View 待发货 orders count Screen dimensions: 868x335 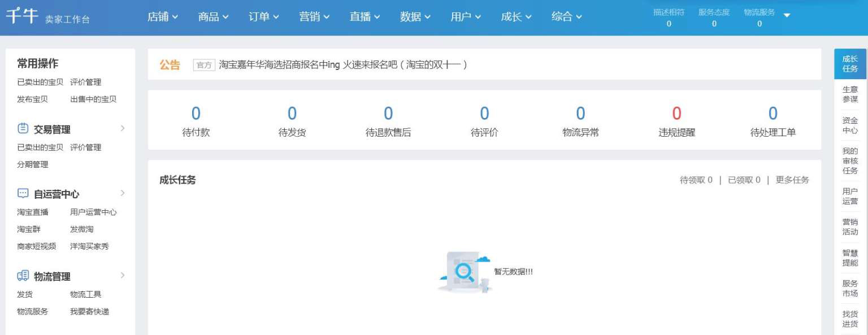tap(292, 121)
